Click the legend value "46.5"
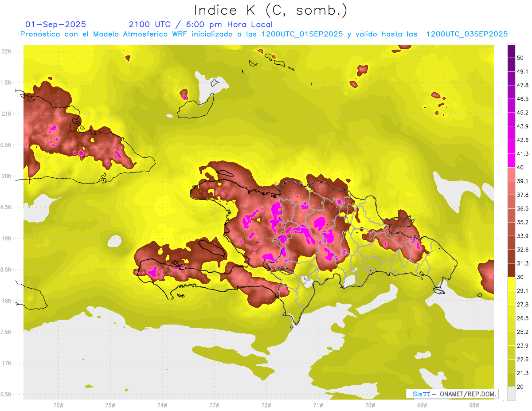532x411 pixels. (523, 99)
